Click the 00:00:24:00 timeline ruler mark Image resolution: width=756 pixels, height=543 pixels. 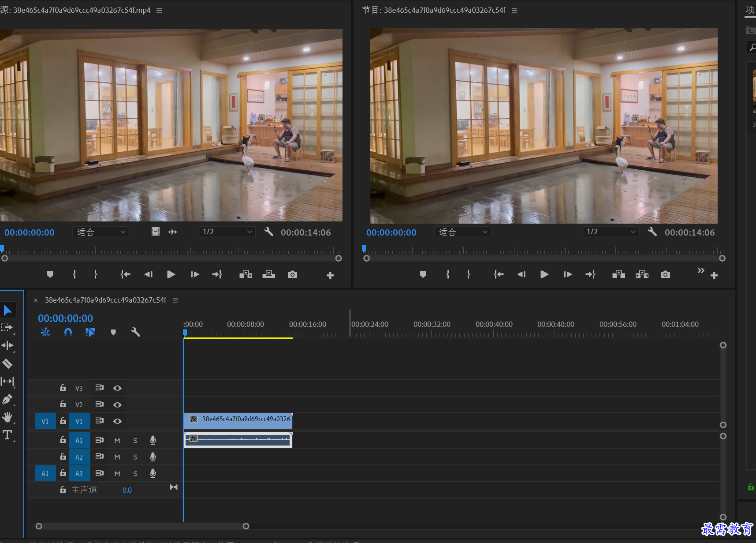(370, 324)
